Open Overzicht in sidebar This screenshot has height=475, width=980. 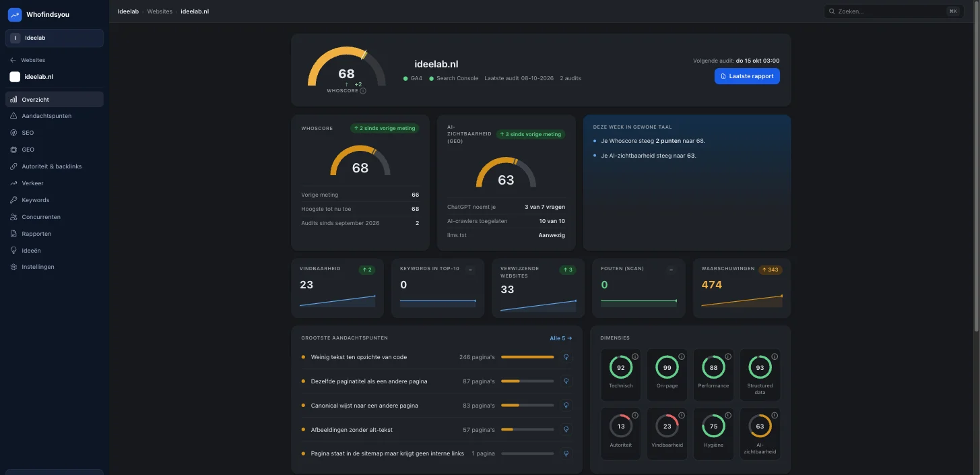pos(55,99)
